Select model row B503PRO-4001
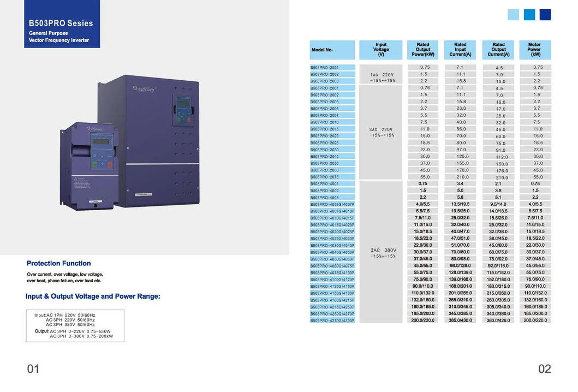This screenshot has width=578, height=392. pyautogui.click(x=332, y=184)
